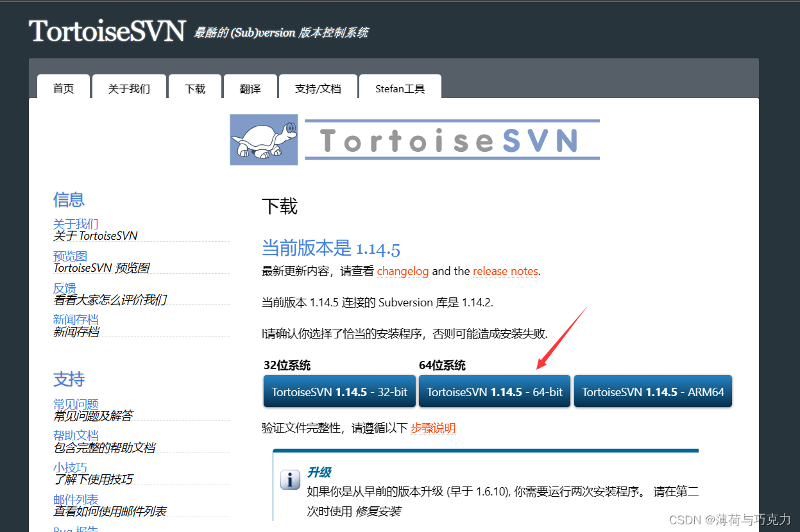This screenshot has width=800, height=532.
Task: Download TortoiseSVN 1.14.5 64-bit installer
Action: [495, 392]
